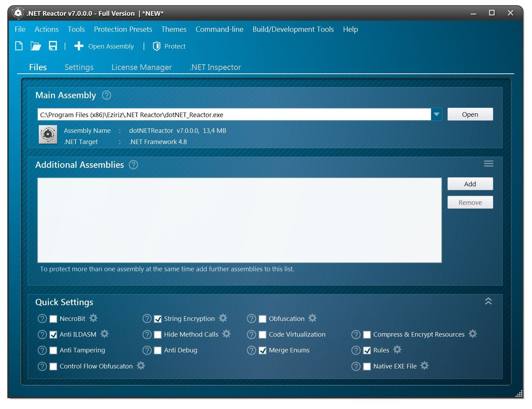The height and width of the screenshot is (409, 532).
Task: Switch to the License Manager tab
Action: point(142,67)
